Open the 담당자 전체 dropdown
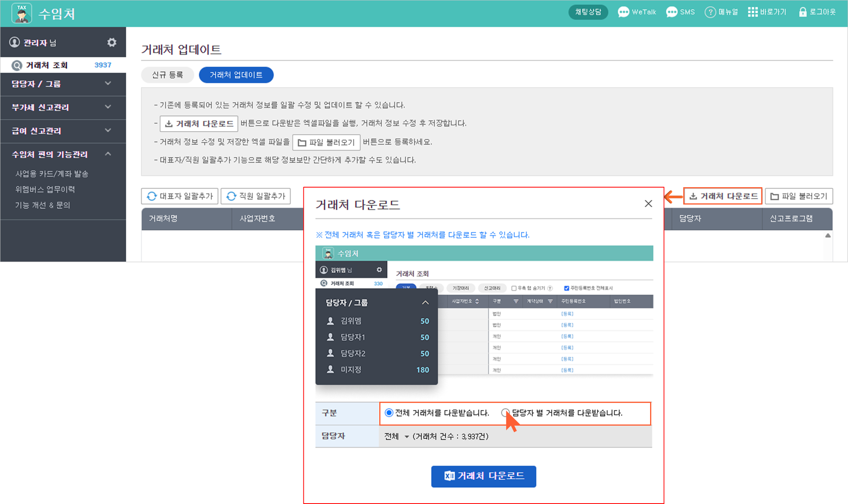Viewport: 848px width, 504px height. (x=396, y=436)
